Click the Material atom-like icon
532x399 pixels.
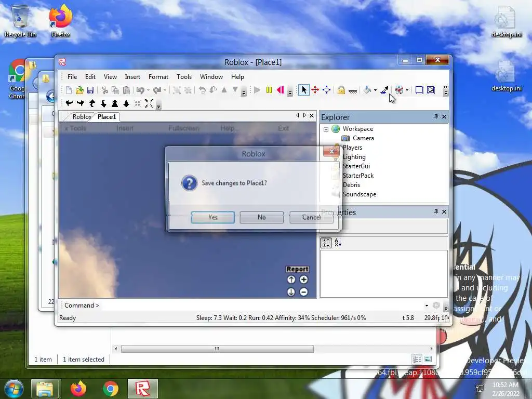tap(399, 90)
